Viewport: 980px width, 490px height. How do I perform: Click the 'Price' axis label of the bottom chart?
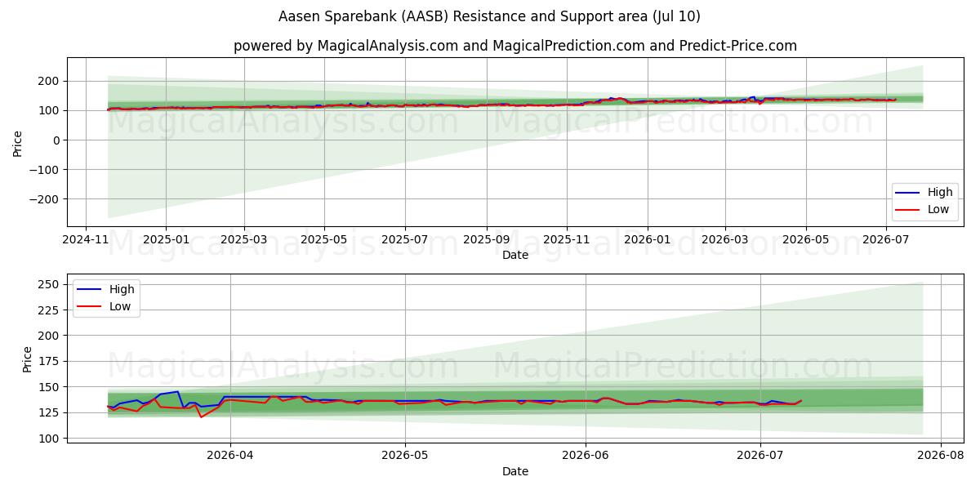pos(27,359)
